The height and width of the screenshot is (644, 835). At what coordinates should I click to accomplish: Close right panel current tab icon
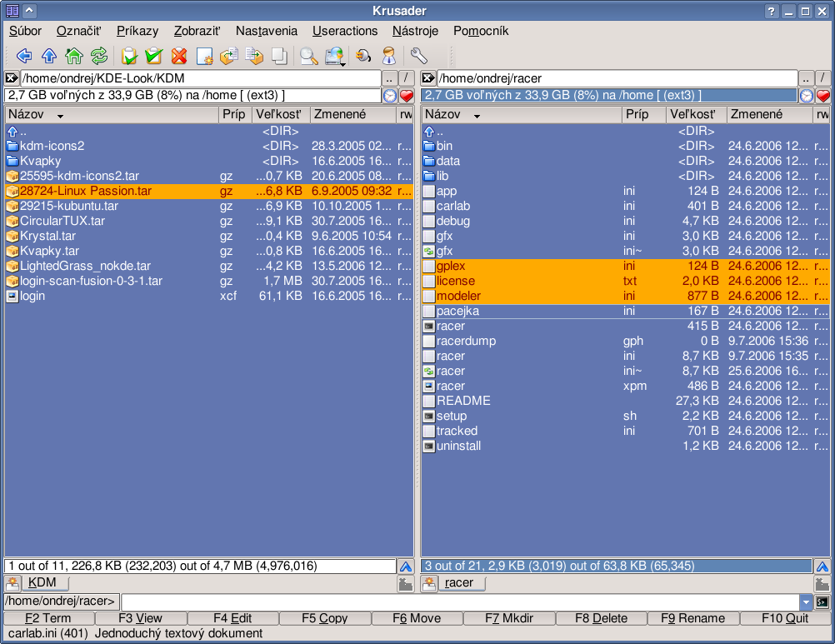click(x=822, y=584)
